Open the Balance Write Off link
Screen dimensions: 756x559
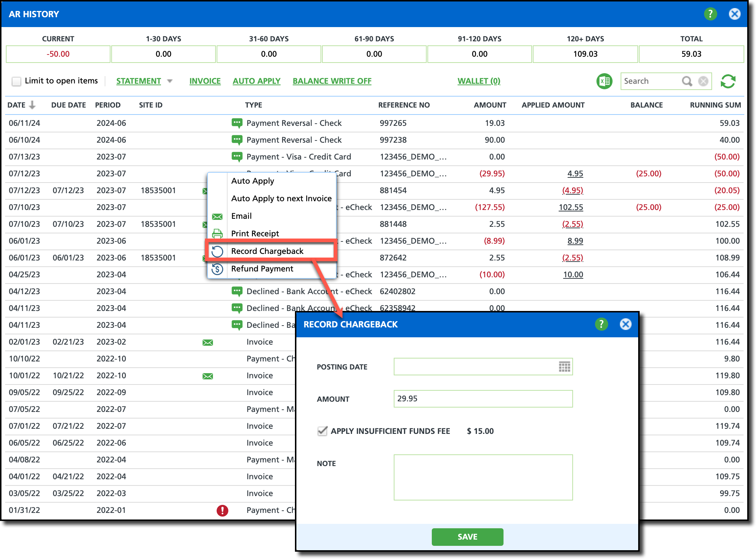332,81
